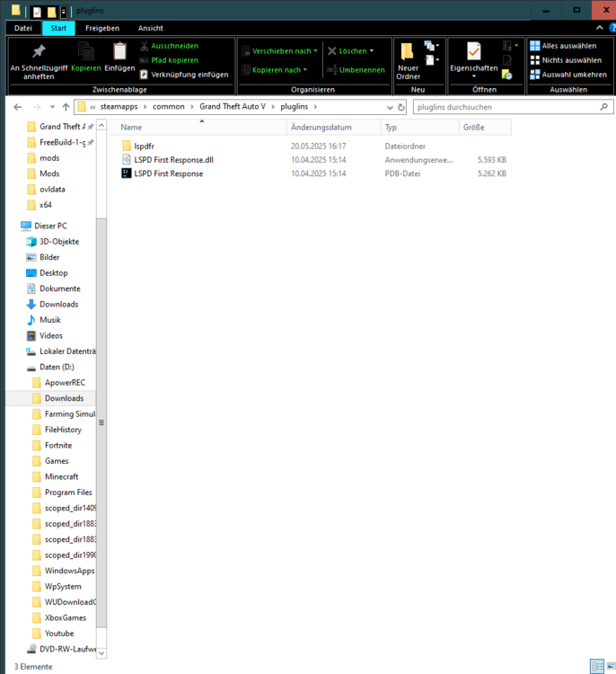
Task: Select Ausschneiden in the ribbon
Action: click(169, 46)
